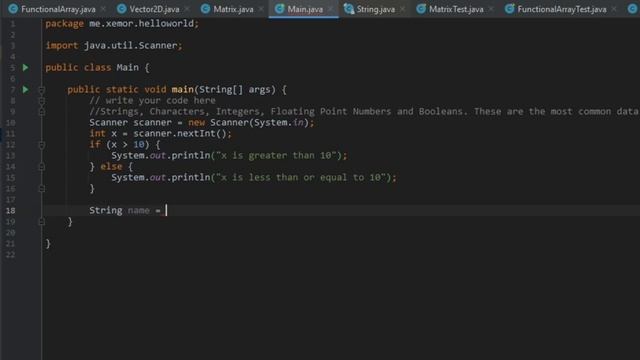Screen dimensions: 640x360
Task: Open the FunctionalArrayTest.java tab
Action: (562, 9)
